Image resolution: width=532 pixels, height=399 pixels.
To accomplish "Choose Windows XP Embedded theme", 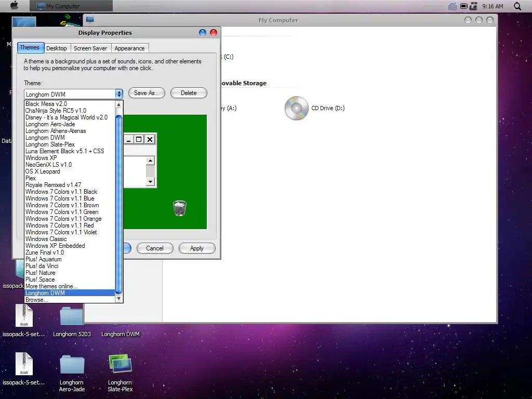I will click(x=70, y=246).
